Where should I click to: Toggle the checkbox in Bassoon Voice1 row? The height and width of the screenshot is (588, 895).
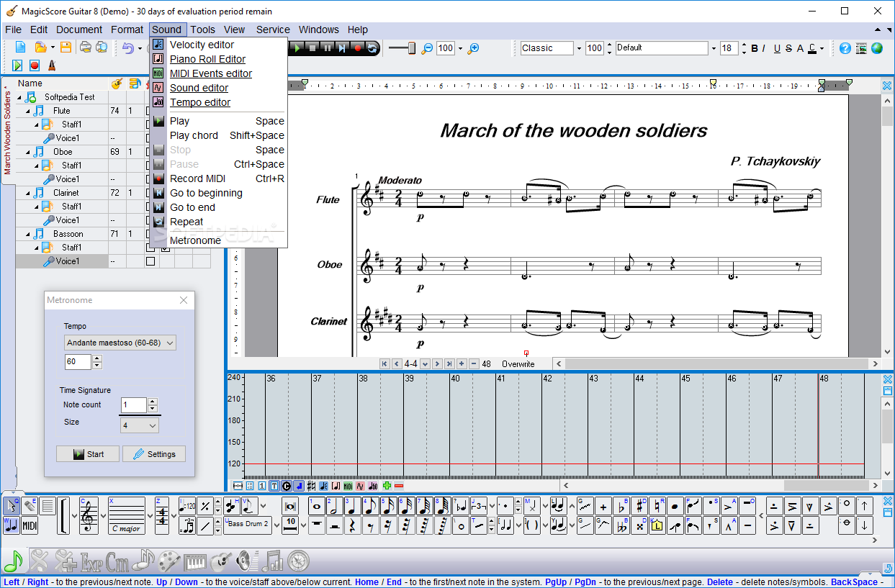click(x=150, y=261)
